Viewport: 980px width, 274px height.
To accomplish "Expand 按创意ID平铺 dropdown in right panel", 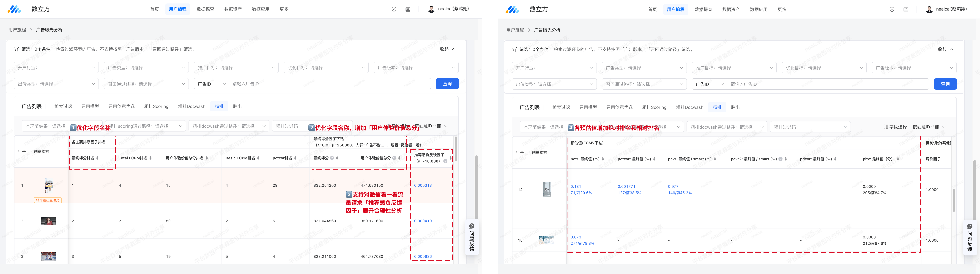I will click(x=929, y=127).
